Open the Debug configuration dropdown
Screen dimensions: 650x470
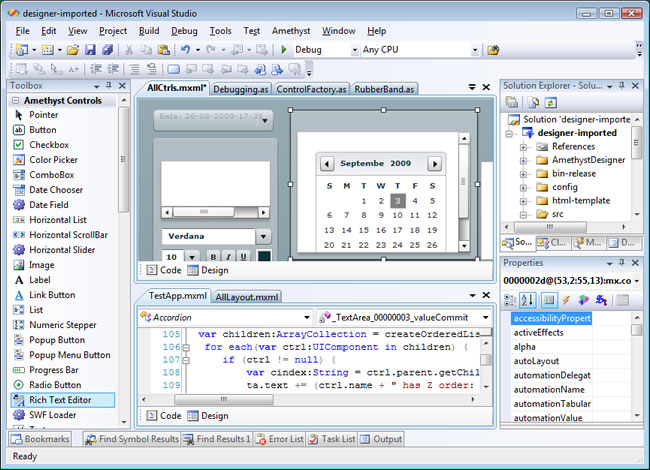tap(354, 49)
